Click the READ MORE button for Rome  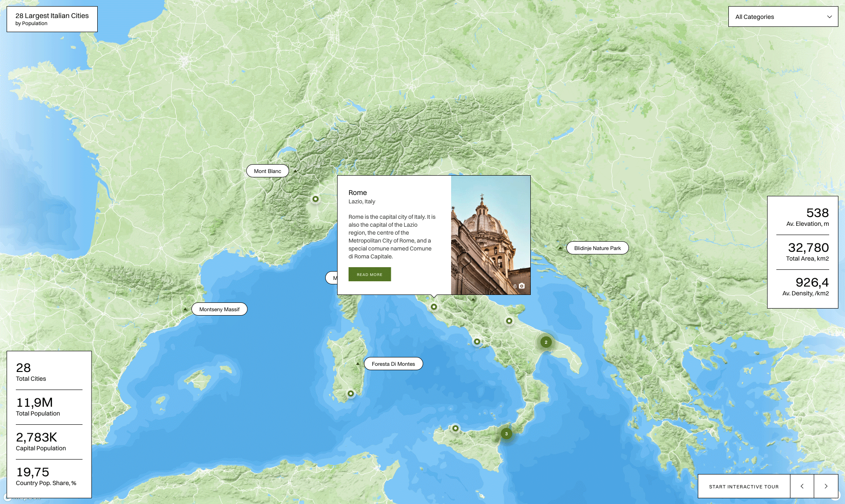[370, 274]
